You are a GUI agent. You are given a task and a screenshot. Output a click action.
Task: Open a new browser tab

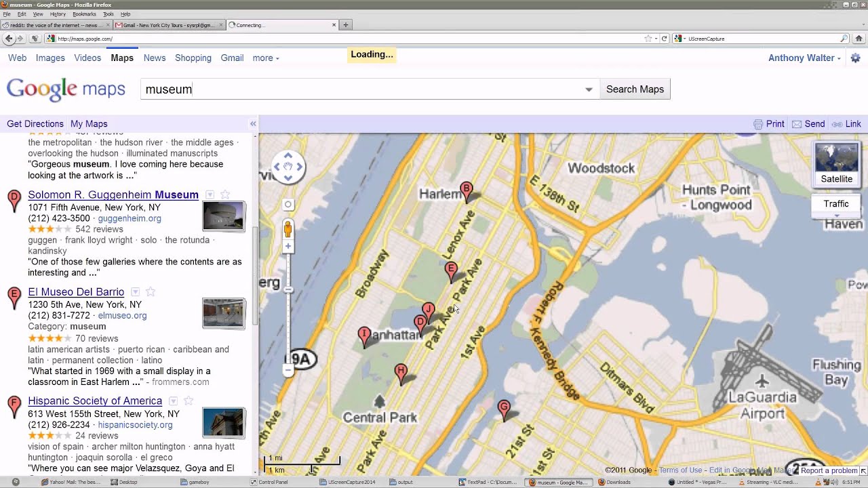click(346, 25)
